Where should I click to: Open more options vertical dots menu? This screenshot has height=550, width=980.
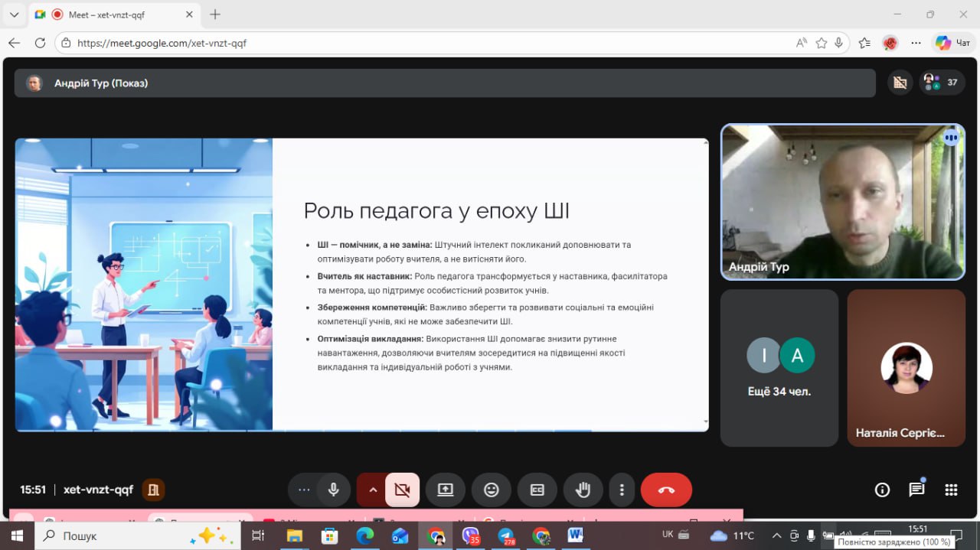pos(622,490)
